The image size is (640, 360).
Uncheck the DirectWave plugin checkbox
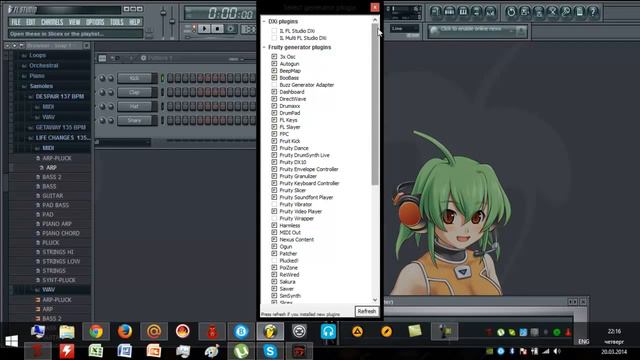pyautogui.click(x=274, y=99)
